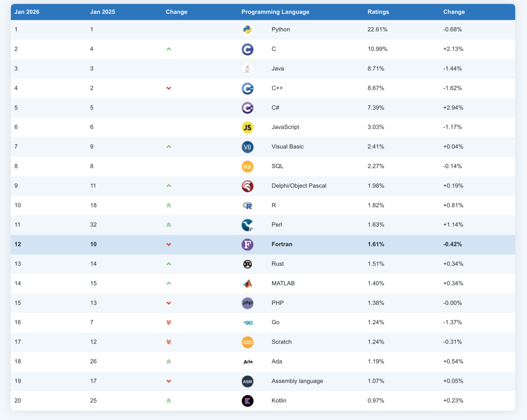Click the Visual Basic VB icon
Viewport: 527px width, 420px height.
(x=247, y=147)
